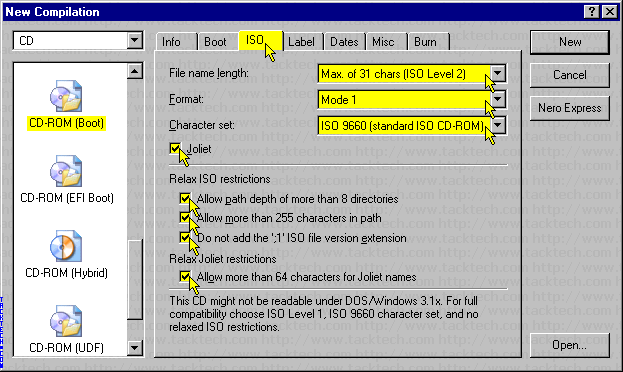The image size is (623, 372).
Task: Pick the CD-ROM (UDF) compilation icon
Action: pos(66,321)
